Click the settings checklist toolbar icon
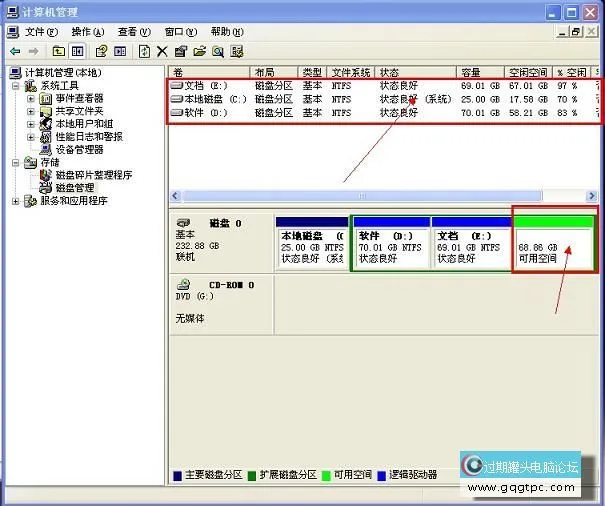 point(237,51)
